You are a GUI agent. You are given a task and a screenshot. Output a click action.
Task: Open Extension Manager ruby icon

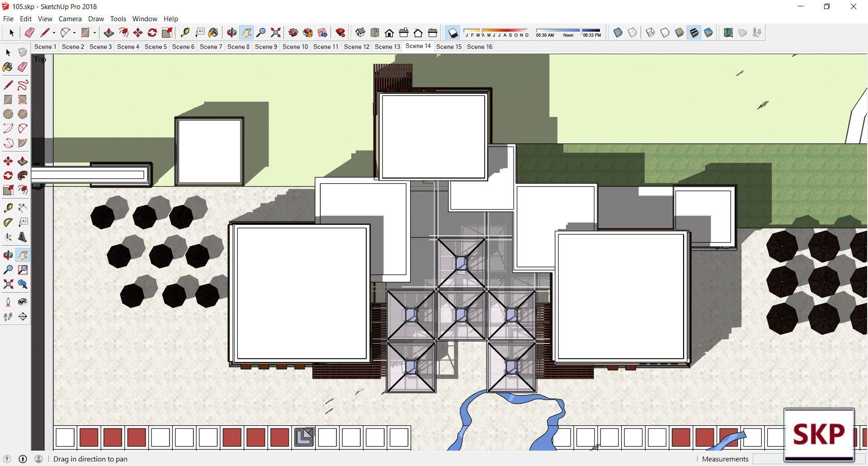click(x=340, y=33)
